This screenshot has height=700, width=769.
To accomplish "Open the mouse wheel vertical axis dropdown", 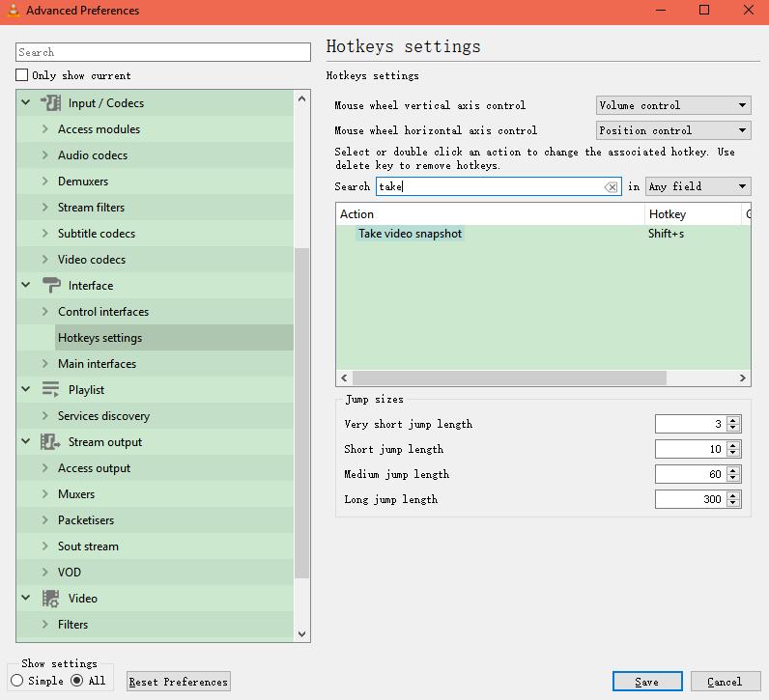I will pyautogui.click(x=673, y=105).
